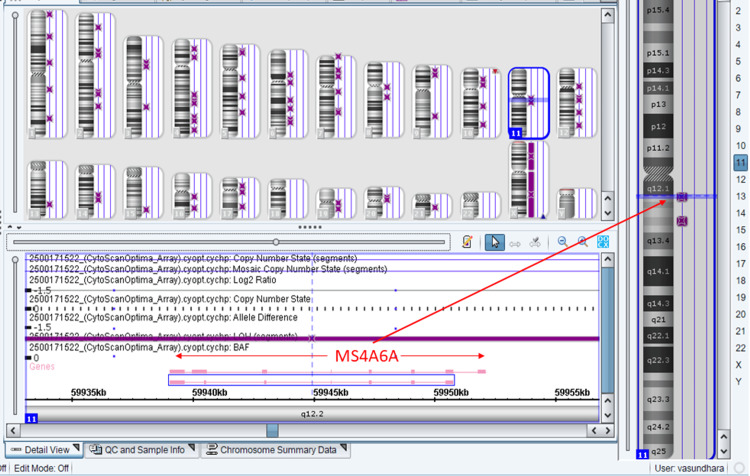Click the chromosome panel scrollbar up arrow

(724, 437)
